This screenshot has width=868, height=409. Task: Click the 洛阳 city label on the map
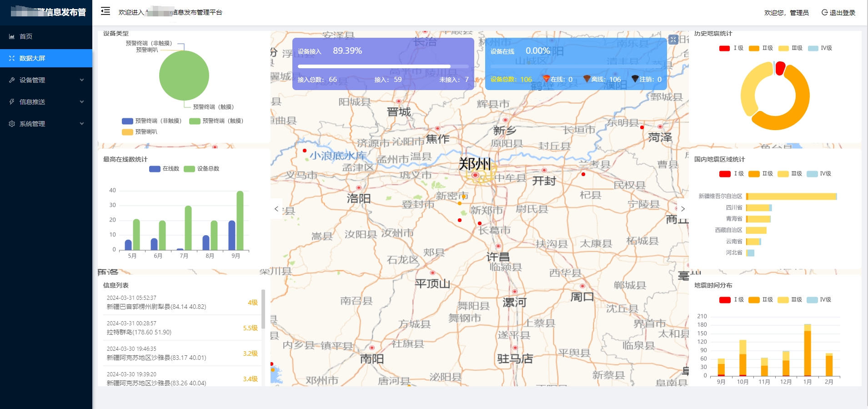(x=359, y=199)
